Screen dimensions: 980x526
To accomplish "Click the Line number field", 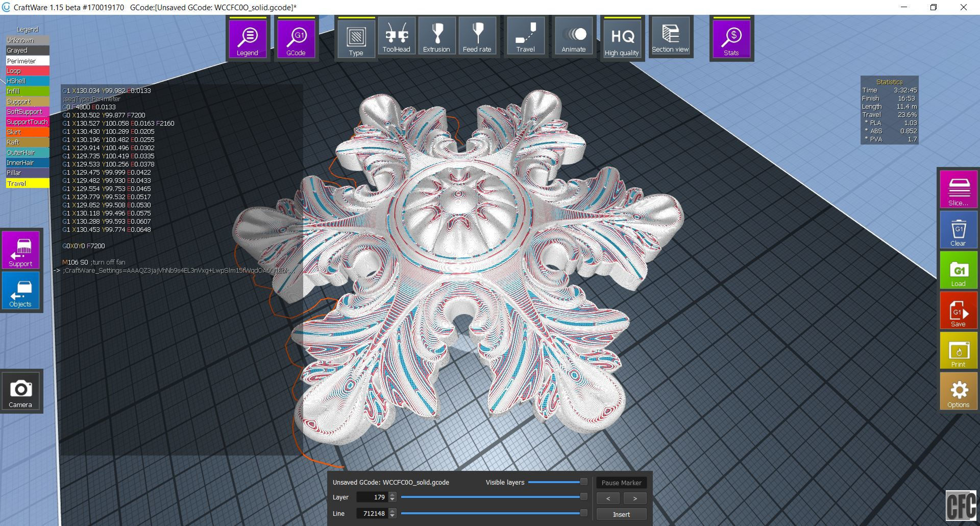I will [x=372, y=513].
